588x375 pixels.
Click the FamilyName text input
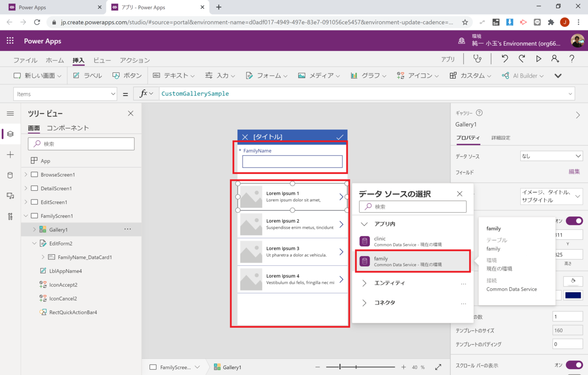coord(293,162)
